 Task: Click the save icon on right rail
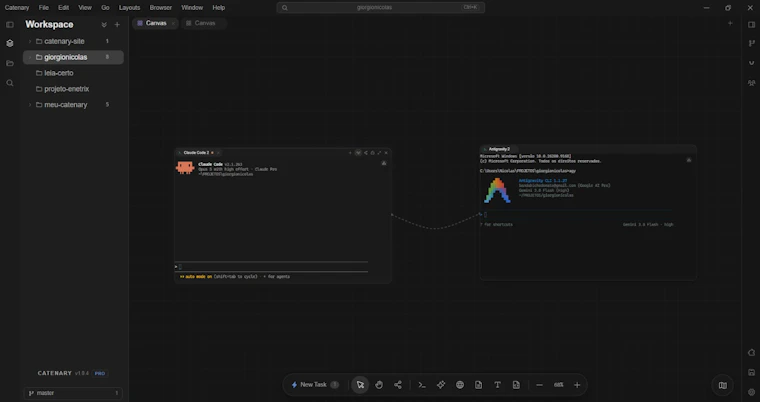[751, 372]
